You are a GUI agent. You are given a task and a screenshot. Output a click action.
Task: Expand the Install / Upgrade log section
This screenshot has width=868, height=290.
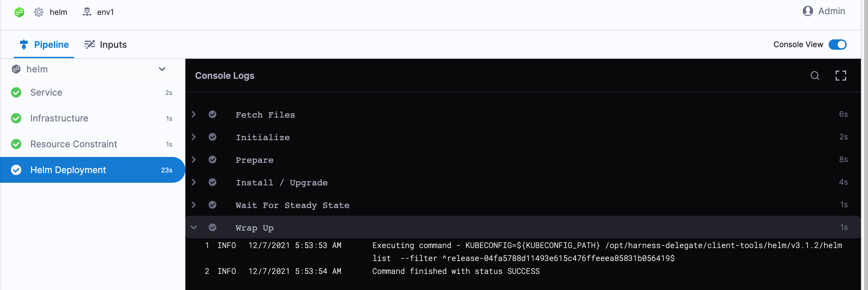[194, 182]
